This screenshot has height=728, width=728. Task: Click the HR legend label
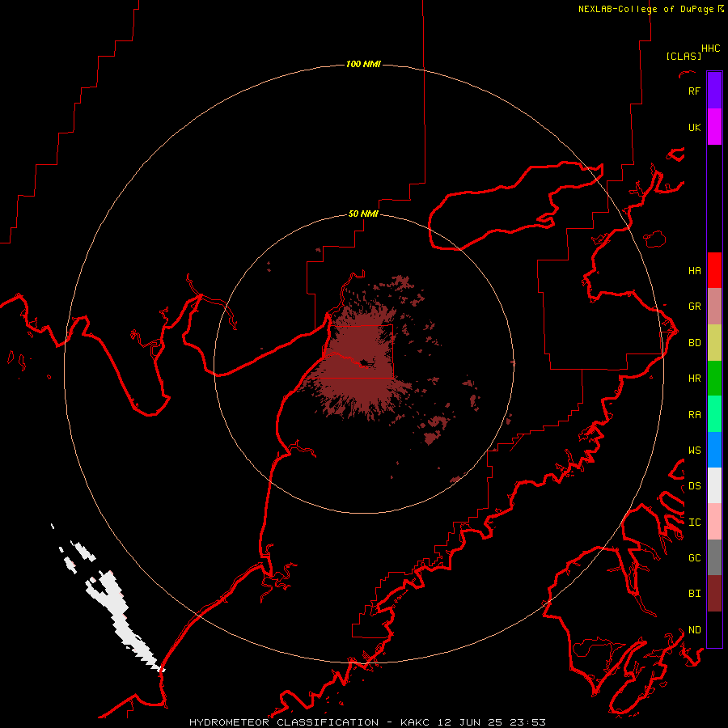coord(694,379)
